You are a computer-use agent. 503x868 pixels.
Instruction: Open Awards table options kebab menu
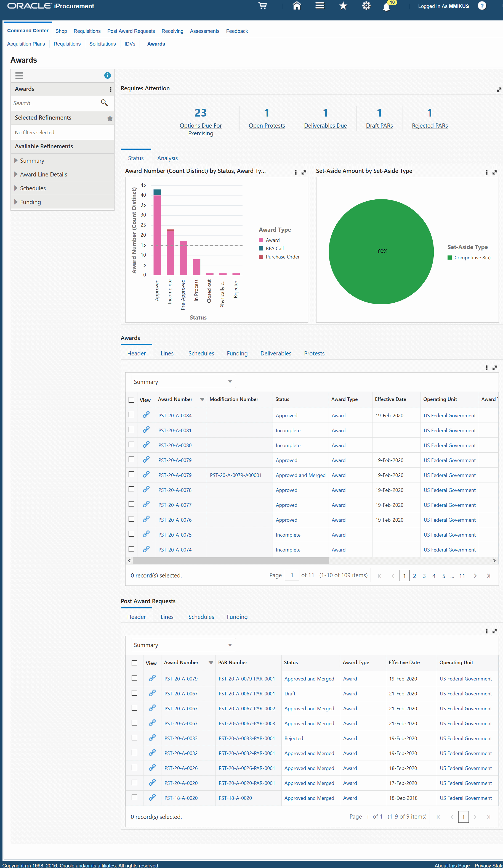point(486,368)
